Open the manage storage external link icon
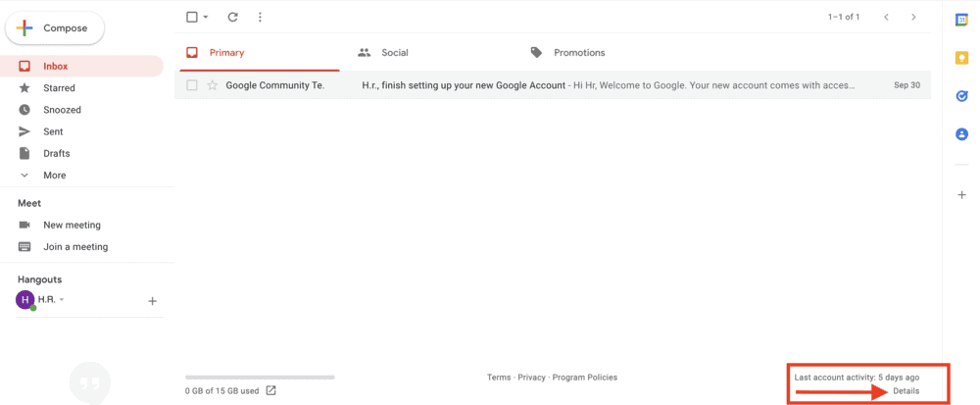This screenshot has height=405, width=980. click(271, 390)
